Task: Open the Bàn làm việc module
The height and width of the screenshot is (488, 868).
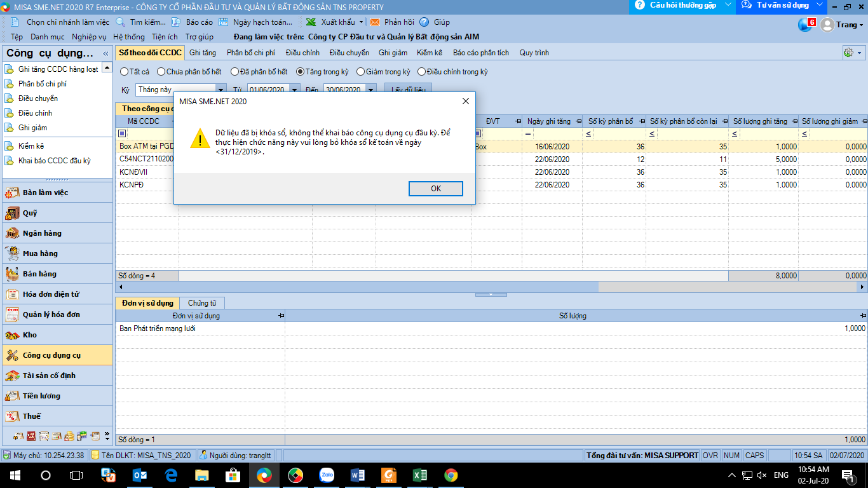Action: click(x=57, y=193)
